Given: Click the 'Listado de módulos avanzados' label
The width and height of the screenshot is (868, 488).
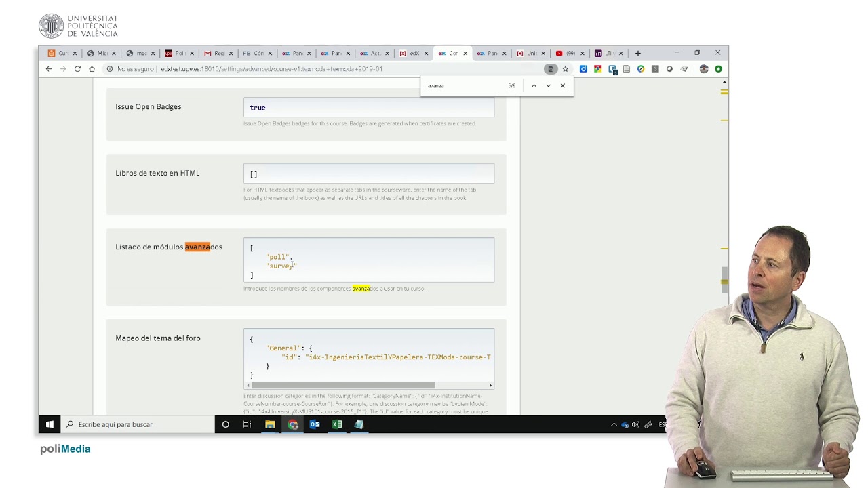Looking at the screenshot, I should point(169,247).
